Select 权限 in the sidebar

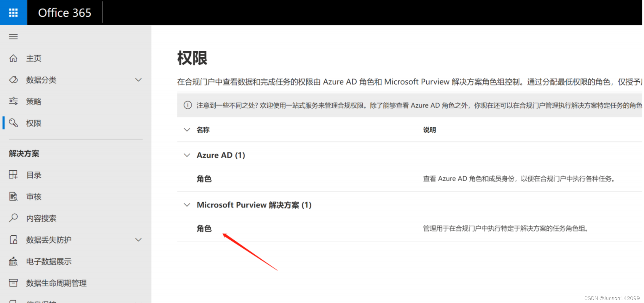pos(34,123)
